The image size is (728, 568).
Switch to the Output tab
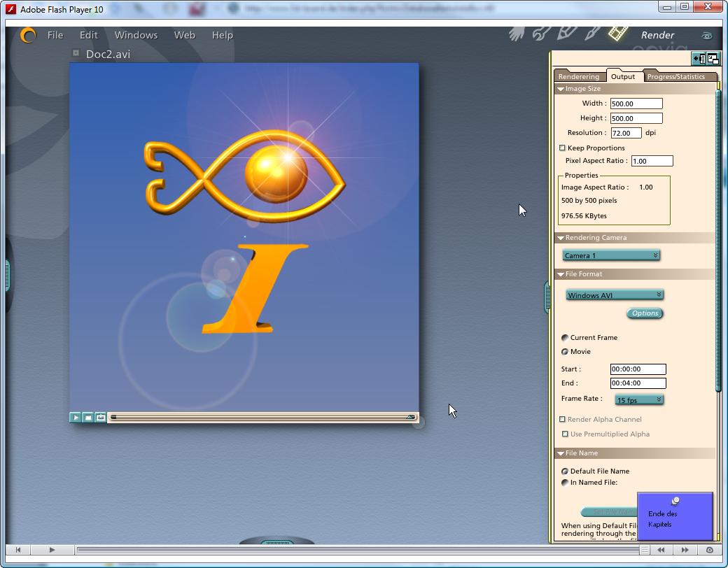623,76
